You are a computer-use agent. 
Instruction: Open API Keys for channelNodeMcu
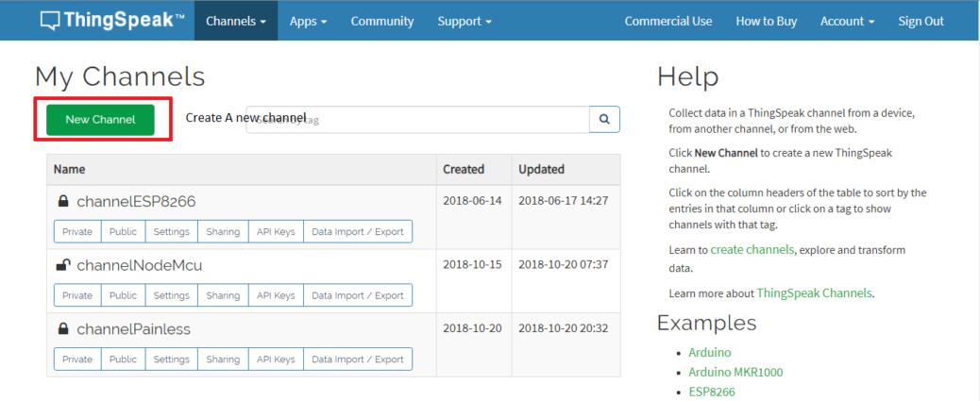[x=276, y=295]
